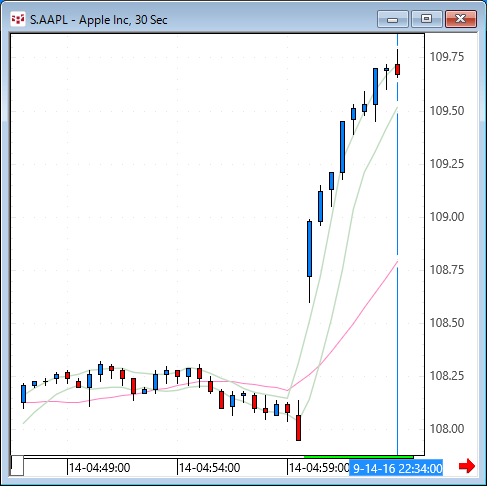The width and height of the screenshot is (487, 486).
Task: Click the red scroll-right arrow icon
Action: (467, 466)
